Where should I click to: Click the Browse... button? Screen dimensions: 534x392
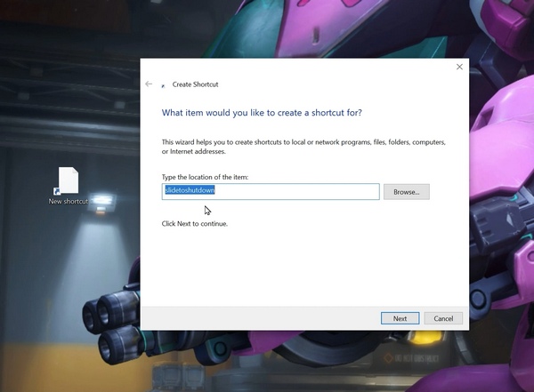pos(407,192)
